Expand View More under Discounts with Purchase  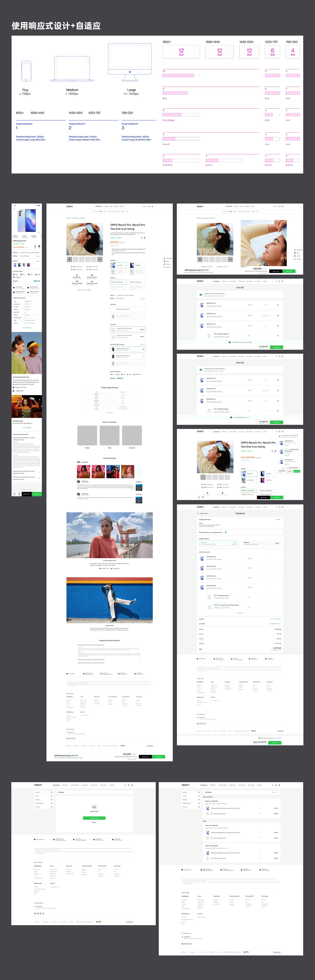tap(143, 344)
